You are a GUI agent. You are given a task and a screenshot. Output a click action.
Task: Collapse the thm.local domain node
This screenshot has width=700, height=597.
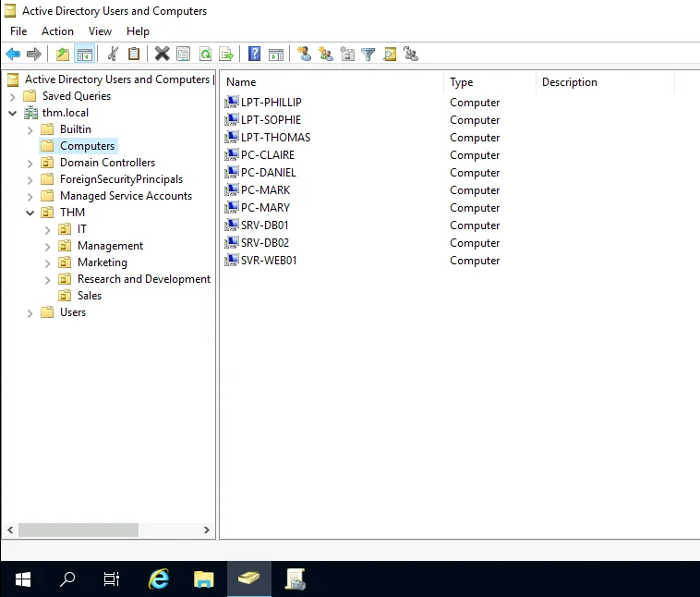coord(13,113)
